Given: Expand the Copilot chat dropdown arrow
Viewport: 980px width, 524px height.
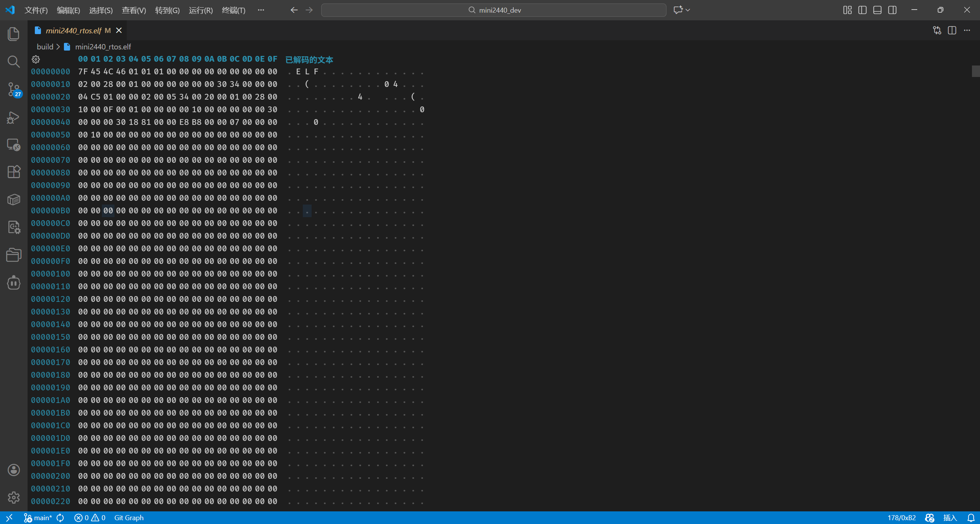Looking at the screenshot, I should tap(688, 10).
